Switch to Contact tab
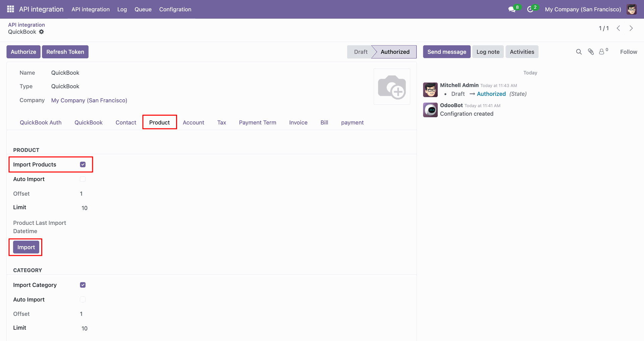 pyautogui.click(x=126, y=122)
